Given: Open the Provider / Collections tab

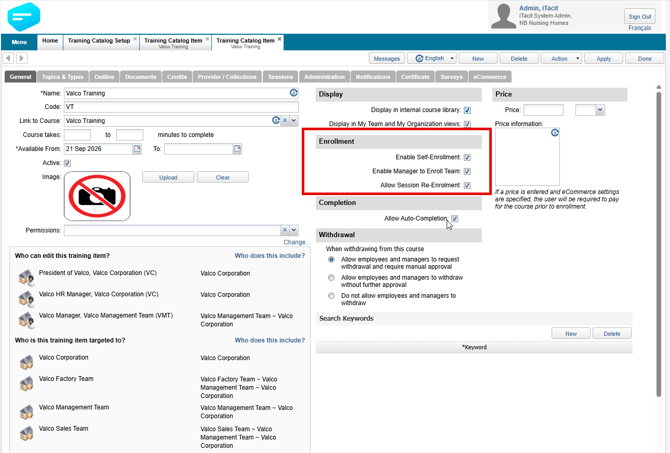Looking at the screenshot, I should pyautogui.click(x=227, y=77).
